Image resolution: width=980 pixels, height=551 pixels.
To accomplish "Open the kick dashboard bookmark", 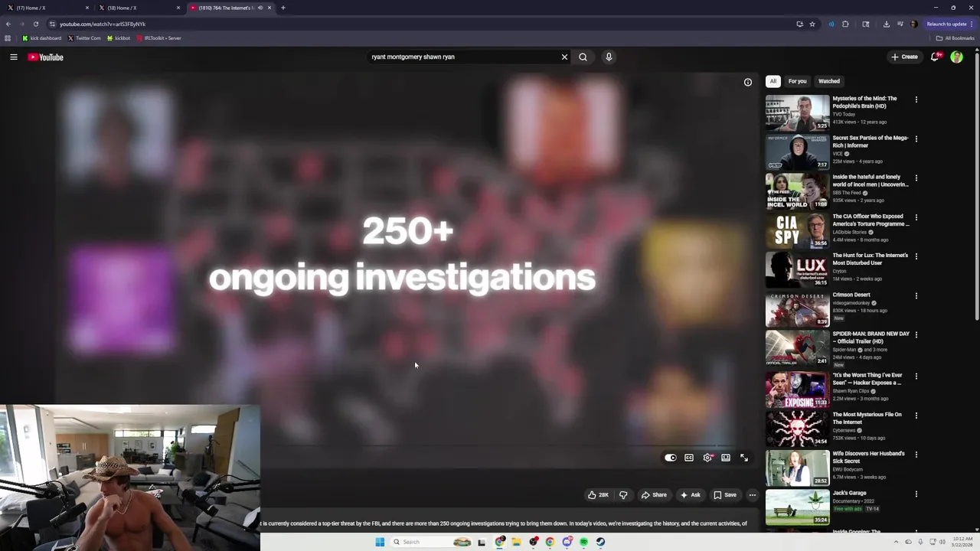I will [x=42, y=38].
